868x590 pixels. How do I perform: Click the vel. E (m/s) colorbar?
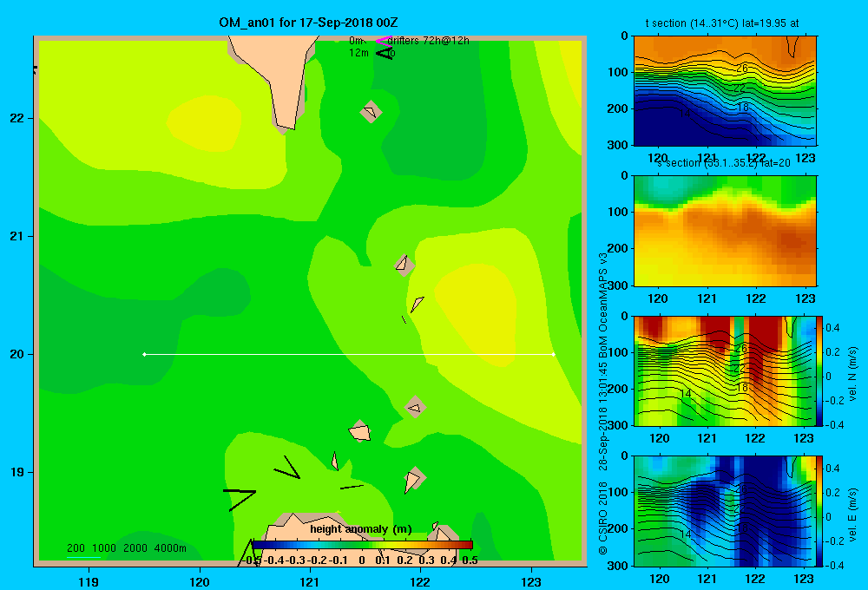tap(819, 511)
